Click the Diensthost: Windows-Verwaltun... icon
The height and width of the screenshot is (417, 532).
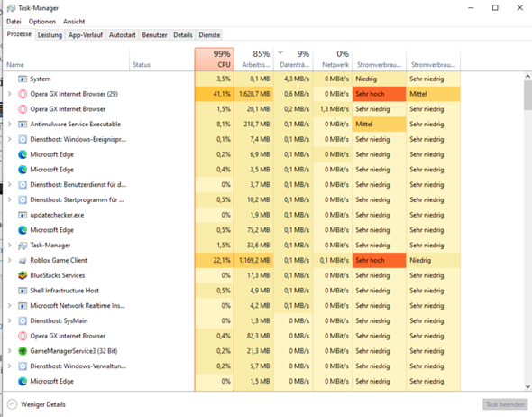point(23,366)
